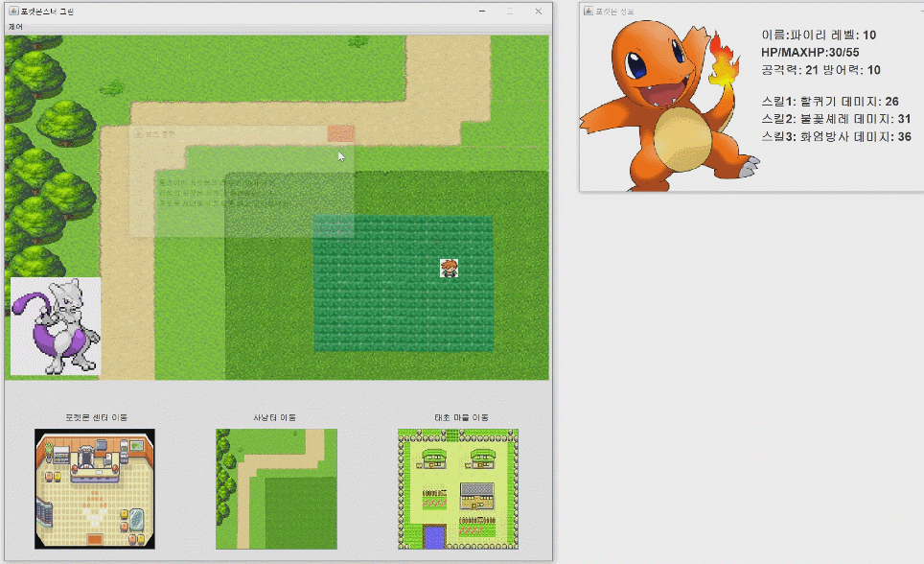
Task: Click the 태초 마을 이동 label
Action: pos(461,417)
